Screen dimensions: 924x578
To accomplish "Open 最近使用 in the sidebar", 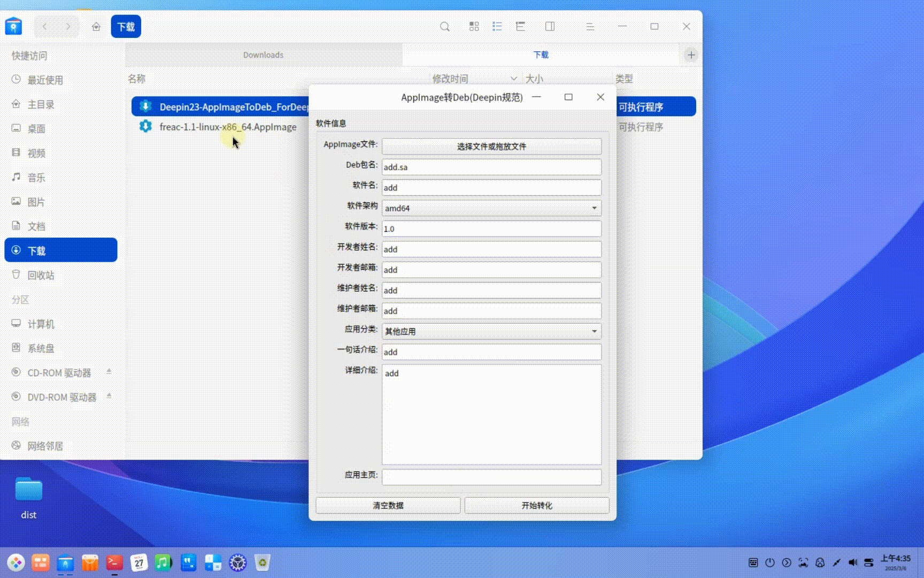I will tap(61, 80).
